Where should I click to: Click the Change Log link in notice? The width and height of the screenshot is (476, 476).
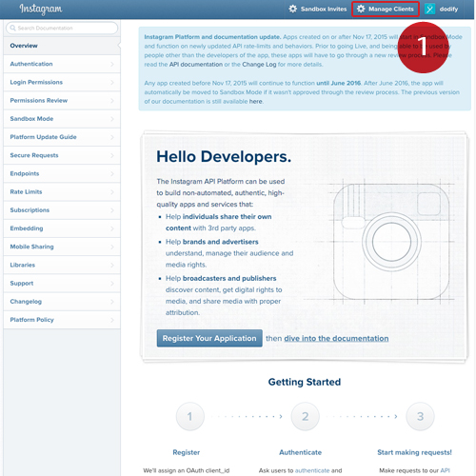pos(259,65)
